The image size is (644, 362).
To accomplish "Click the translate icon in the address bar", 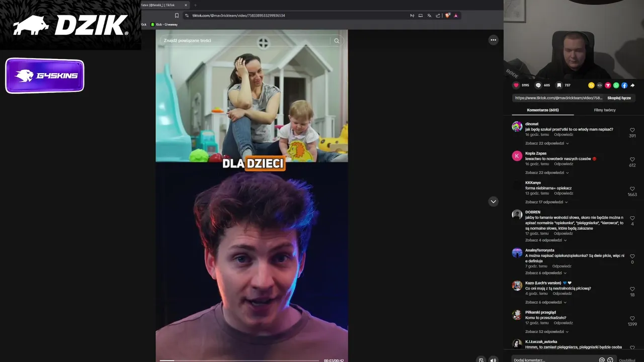I will click(x=429, y=16).
